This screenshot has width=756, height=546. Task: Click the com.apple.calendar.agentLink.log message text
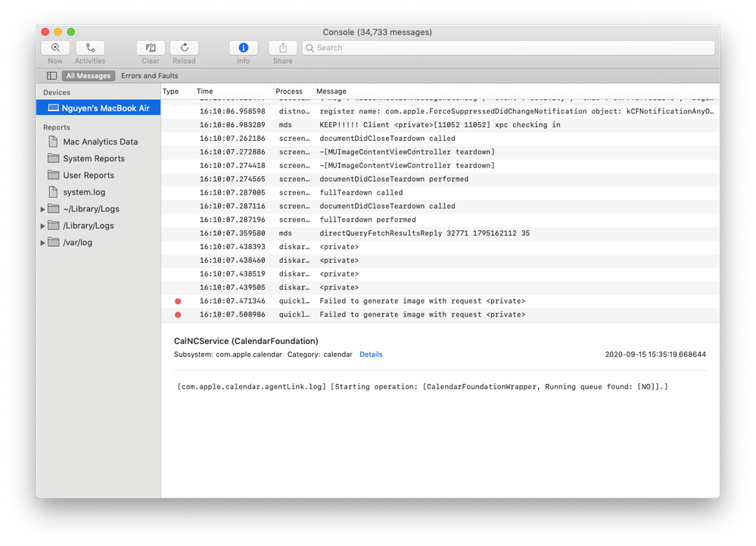[422, 387]
